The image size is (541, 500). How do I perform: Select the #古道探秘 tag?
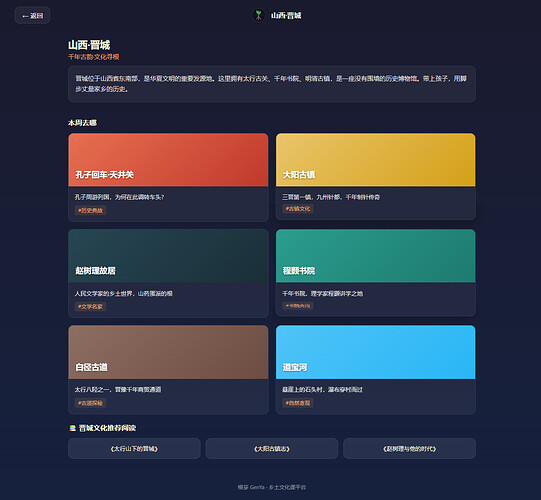click(90, 403)
